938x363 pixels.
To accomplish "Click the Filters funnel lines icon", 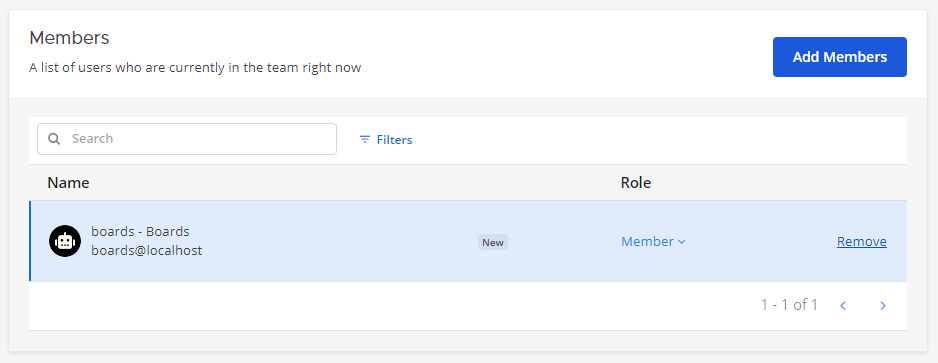I will tap(364, 139).
